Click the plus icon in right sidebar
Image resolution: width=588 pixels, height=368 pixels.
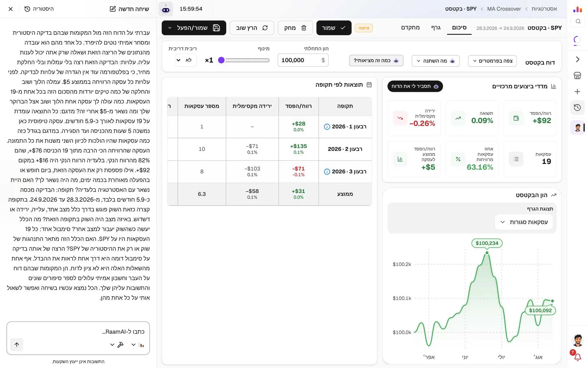coord(577,92)
